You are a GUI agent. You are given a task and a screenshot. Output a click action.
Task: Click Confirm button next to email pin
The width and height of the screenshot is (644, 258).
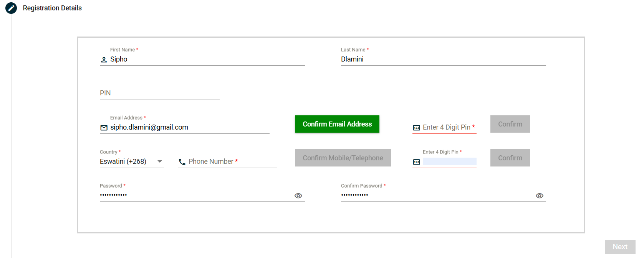[510, 124]
